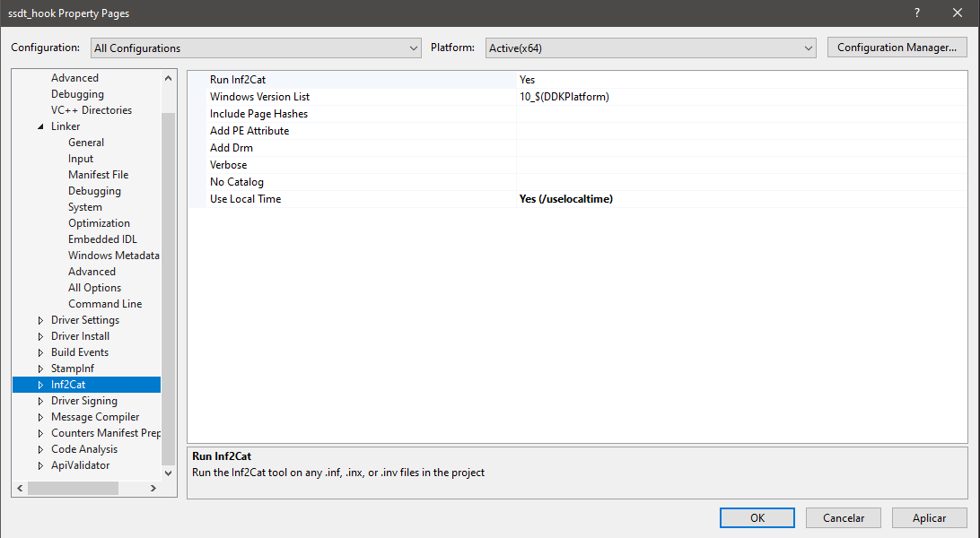Expand the Driver Signing node
Image resolution: width=980 pixels, height=538 pixels.
[x=40, y=401]
